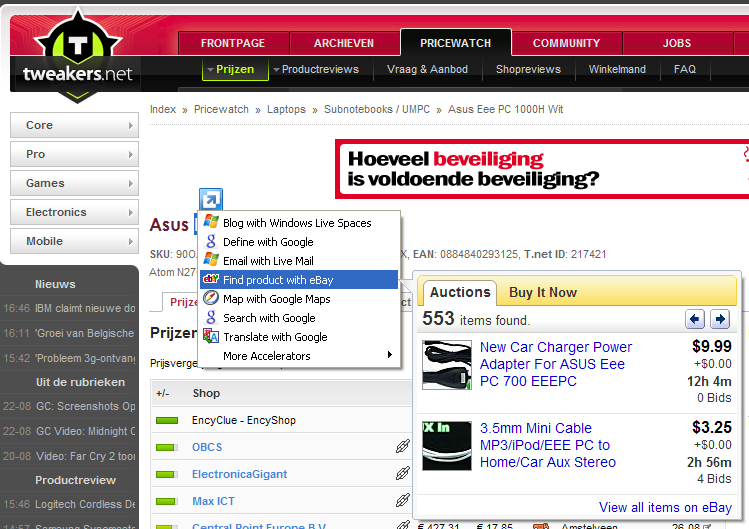Image resolution: width=749 pixels, height=529 pixels.
Task: Choose Blog with Windows Live Spaces
Action: tap(299, 223)
